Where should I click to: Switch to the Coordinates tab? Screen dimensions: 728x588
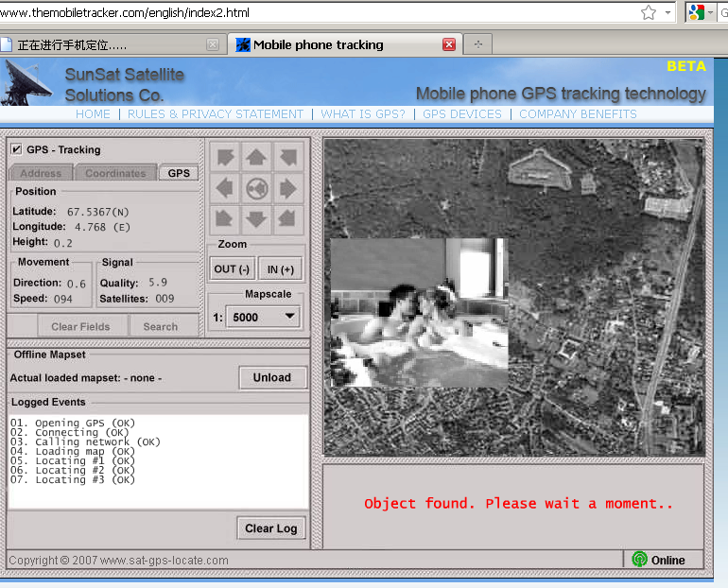click(x=115, y=173)
